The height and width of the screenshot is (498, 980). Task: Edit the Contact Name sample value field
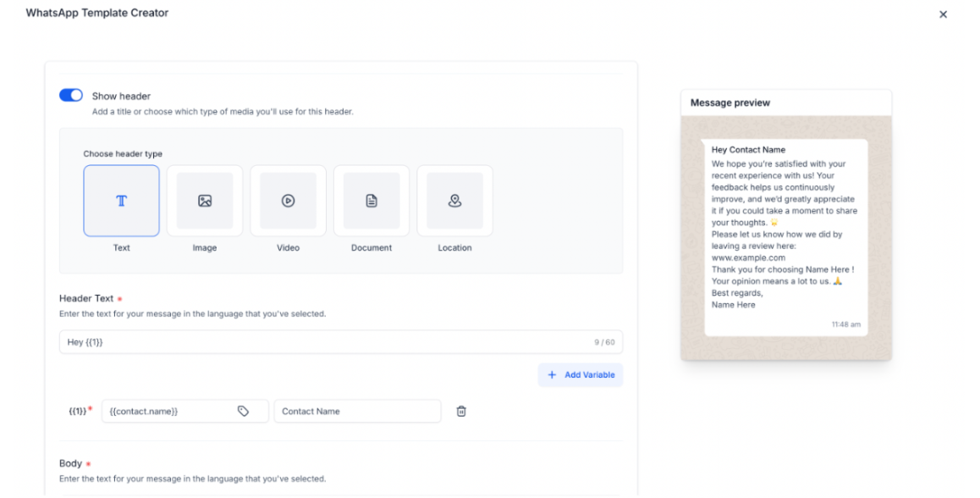coord(357,412)
